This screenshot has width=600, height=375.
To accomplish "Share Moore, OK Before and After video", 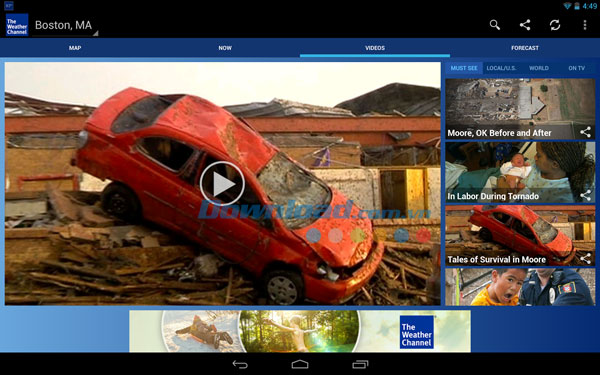I will click(x=585, y=132).
